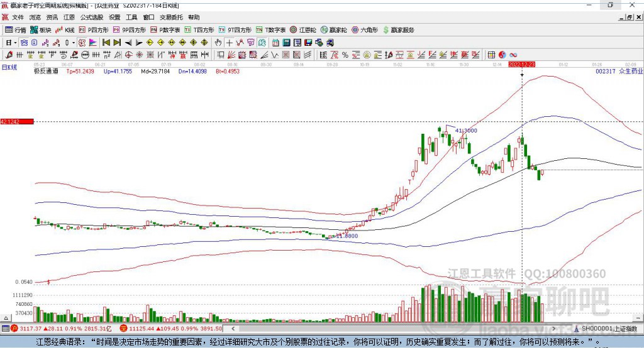Open the 设置 menu

(114, 17)
